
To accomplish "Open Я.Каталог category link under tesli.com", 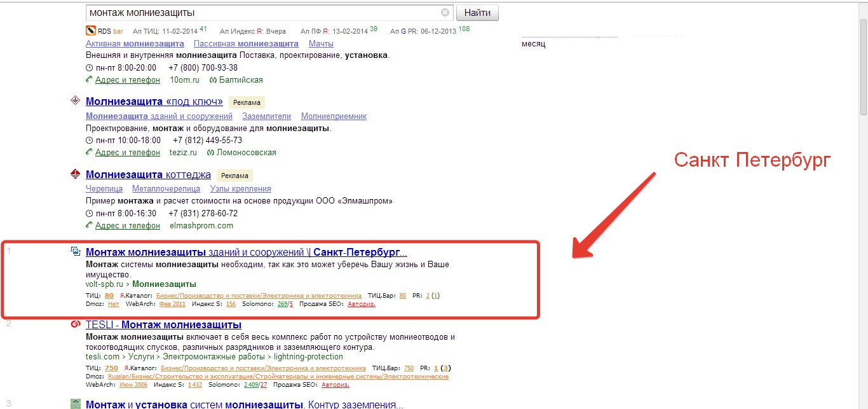I will (264, 368).
